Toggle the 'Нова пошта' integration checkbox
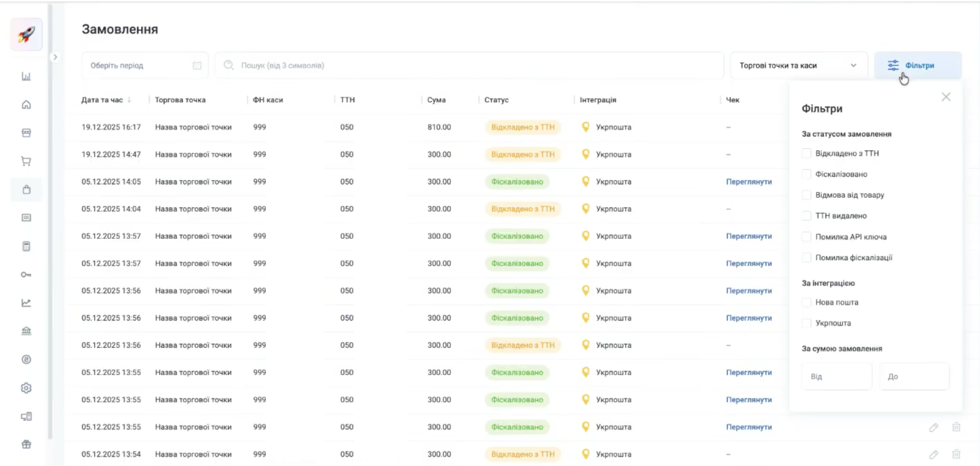Viewport: 980px width, 466px height. coord(806,302)
